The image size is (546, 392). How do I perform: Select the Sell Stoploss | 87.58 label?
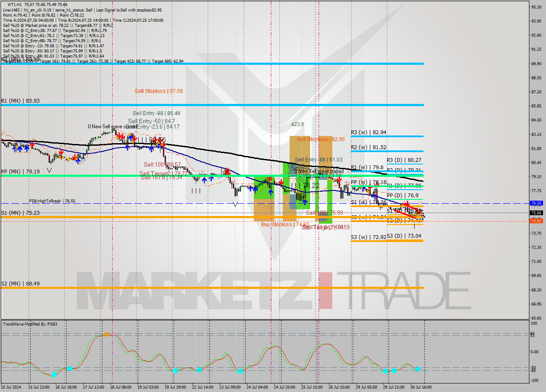pos(159,91)
